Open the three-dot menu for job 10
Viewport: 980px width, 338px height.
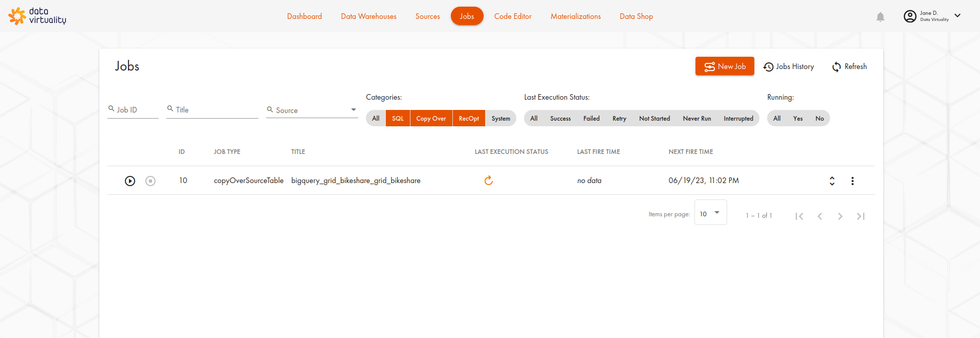853,181
